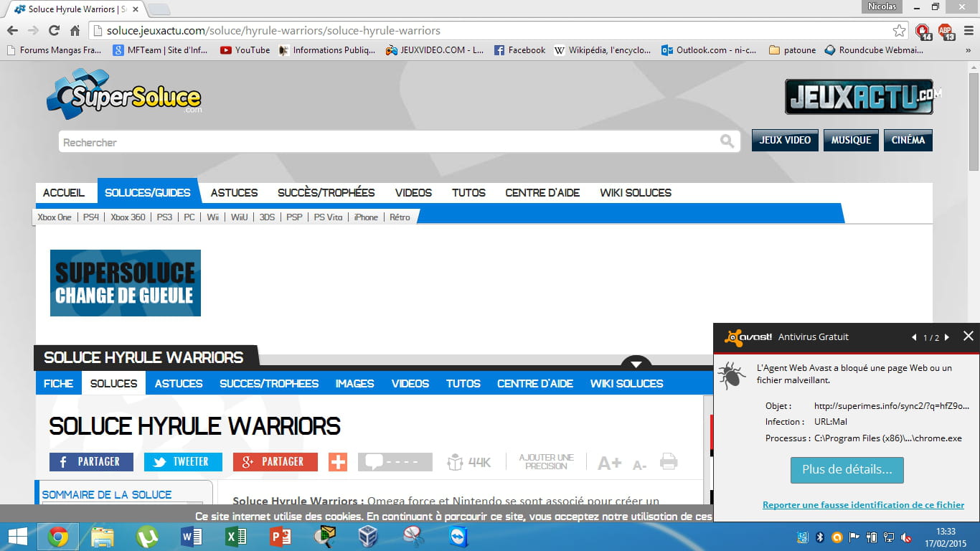
Task: Bookmark this page with the star icon
Action: coord(899,31)
